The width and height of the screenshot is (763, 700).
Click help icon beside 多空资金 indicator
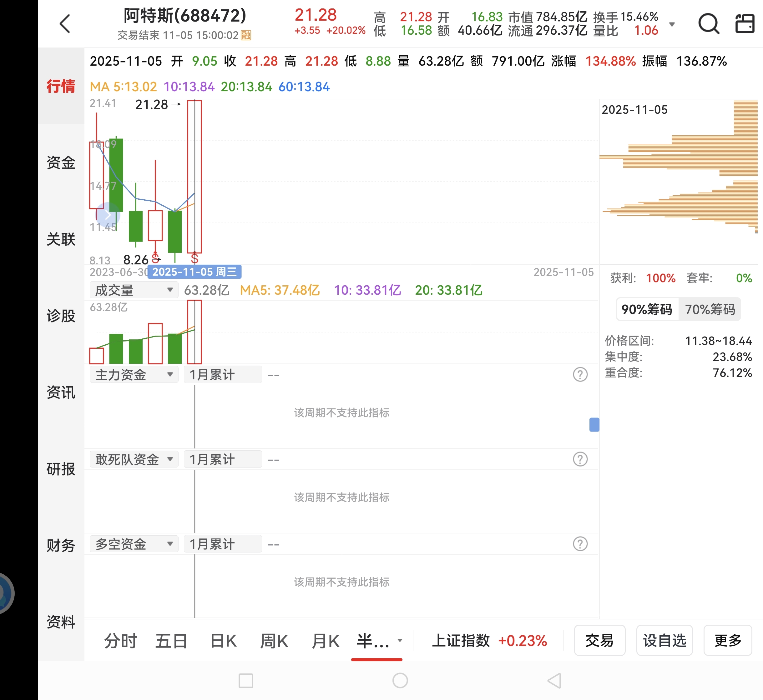pos(580,544)
